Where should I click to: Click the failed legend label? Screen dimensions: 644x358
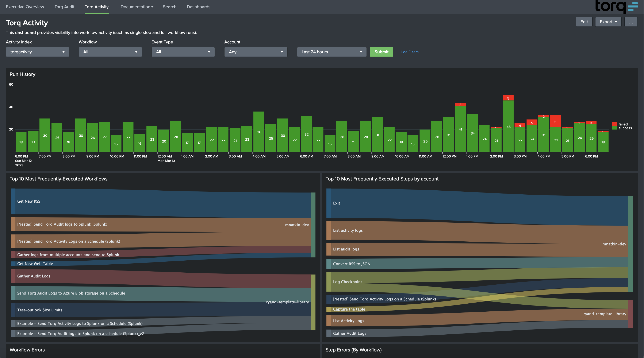tap(623, 124)
